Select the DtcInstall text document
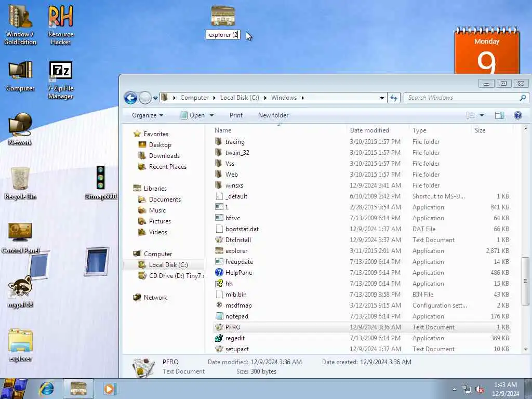This screenshot has width=532, height=399. click(362, 240)
